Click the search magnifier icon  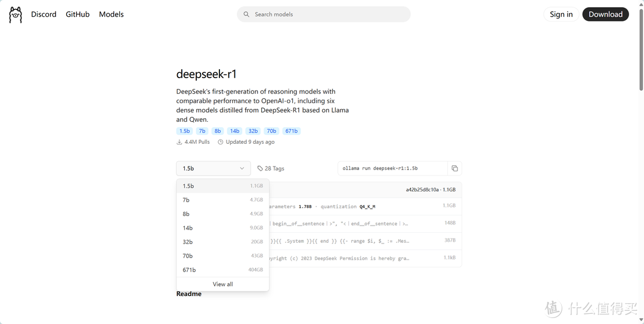pyautogui.click(x=246, y=14)
